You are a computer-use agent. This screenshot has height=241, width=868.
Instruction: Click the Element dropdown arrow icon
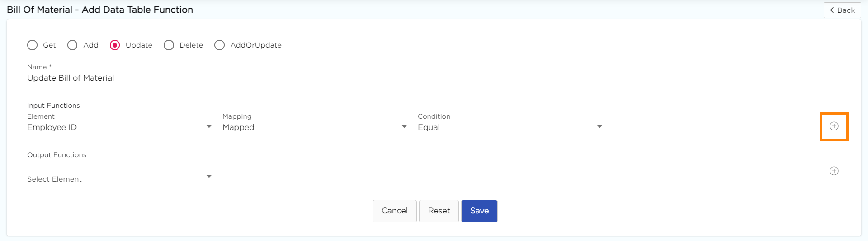tap(209, 127)
